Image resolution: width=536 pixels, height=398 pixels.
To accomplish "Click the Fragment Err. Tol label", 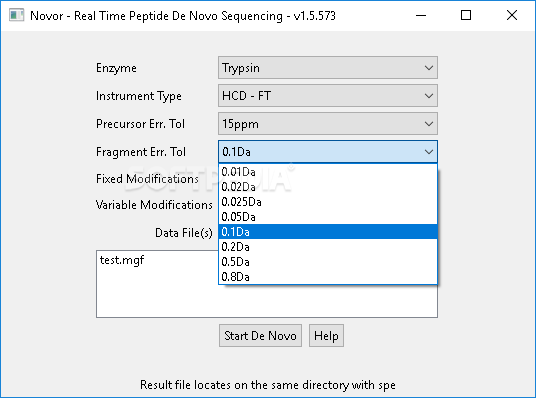I will [x=141, y=152].
